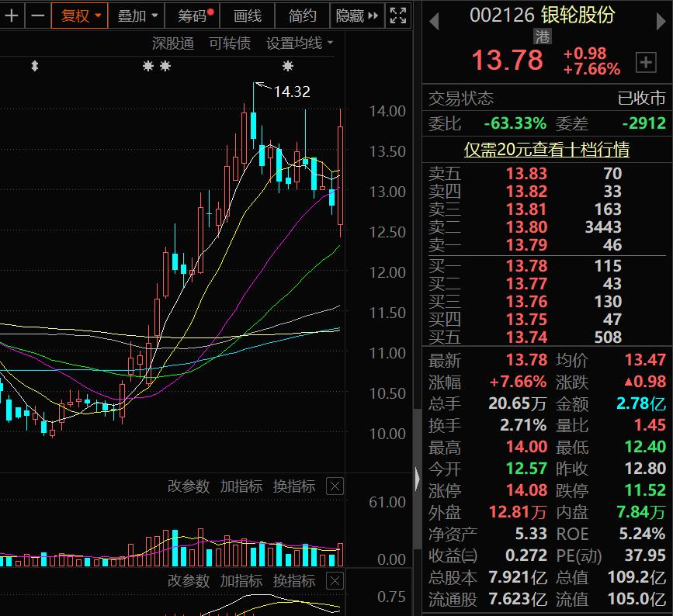Toggle 可转债 convertible bond display
Screen dimensions: 673x616
(x=231, y=43)
